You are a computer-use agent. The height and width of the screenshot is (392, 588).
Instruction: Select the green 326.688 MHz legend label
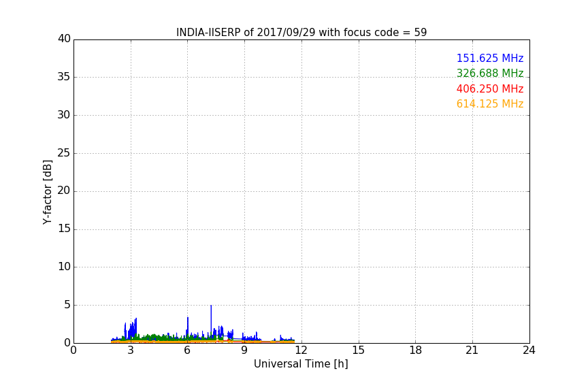click(490, 73)
